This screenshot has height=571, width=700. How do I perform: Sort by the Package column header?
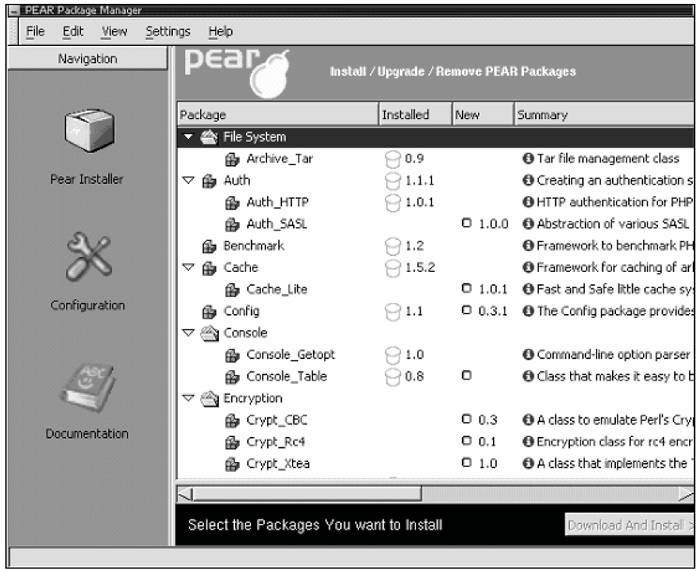click(278, 115)
